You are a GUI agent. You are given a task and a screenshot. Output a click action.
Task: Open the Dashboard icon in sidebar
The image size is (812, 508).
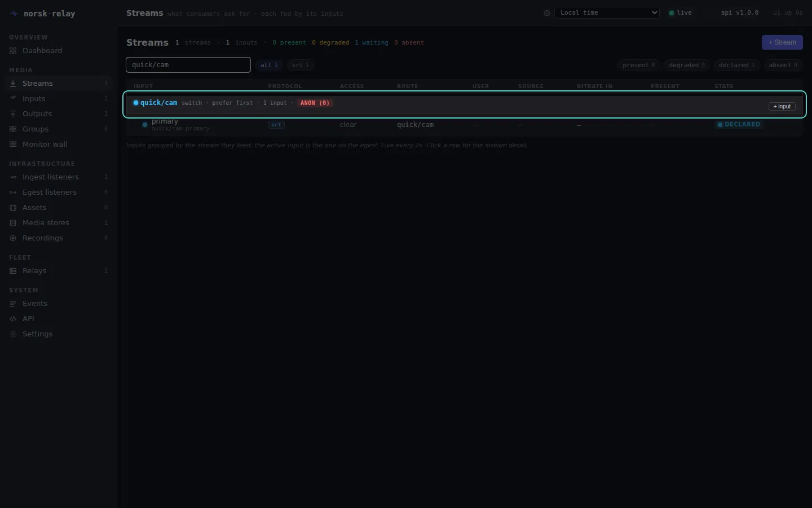click(x=13, y=51)
